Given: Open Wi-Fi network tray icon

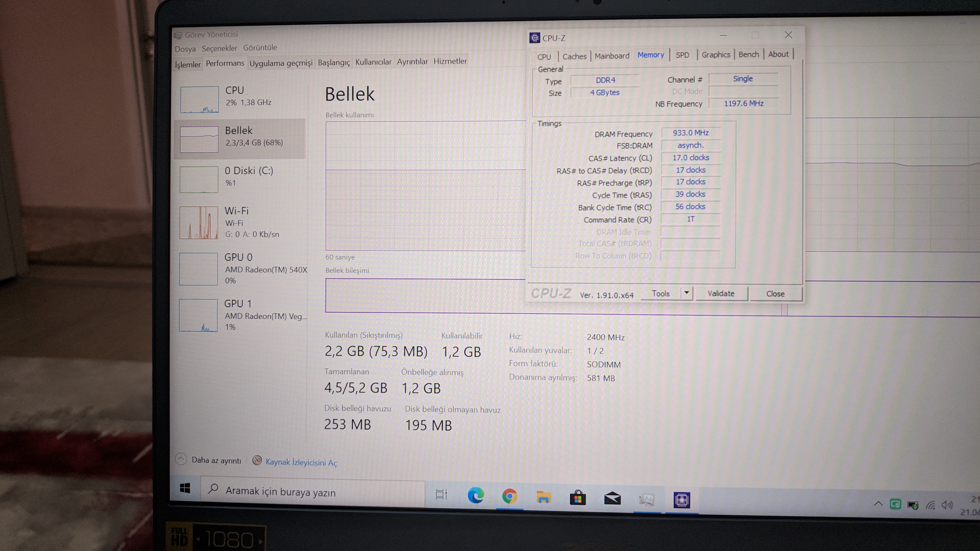Looking at the screenshot, I should point(931,505).
